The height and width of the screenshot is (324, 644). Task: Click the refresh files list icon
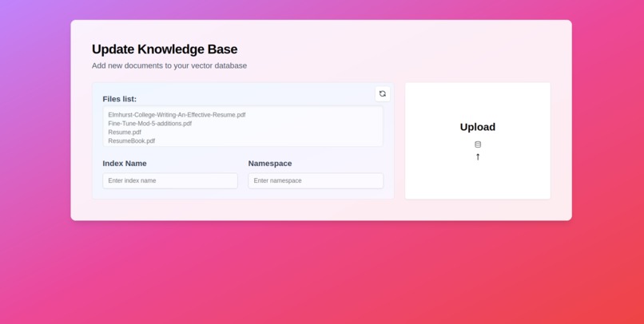point(383,94)
